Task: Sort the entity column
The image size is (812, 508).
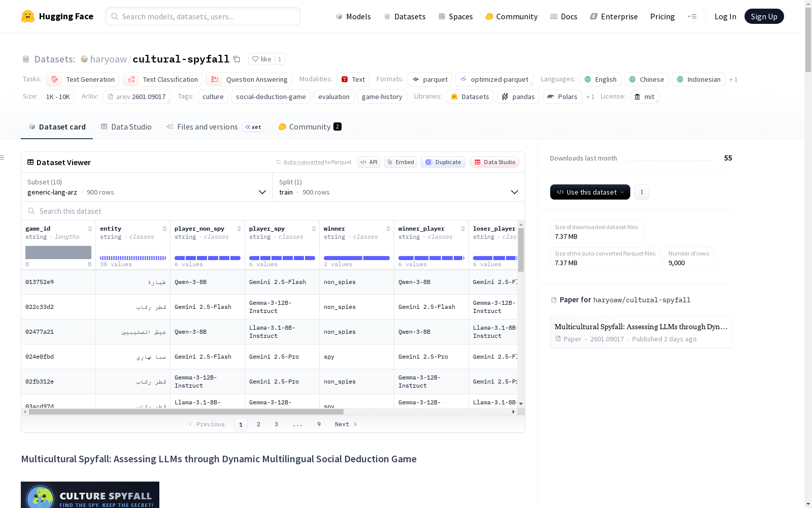Action: tap(164, 229)
